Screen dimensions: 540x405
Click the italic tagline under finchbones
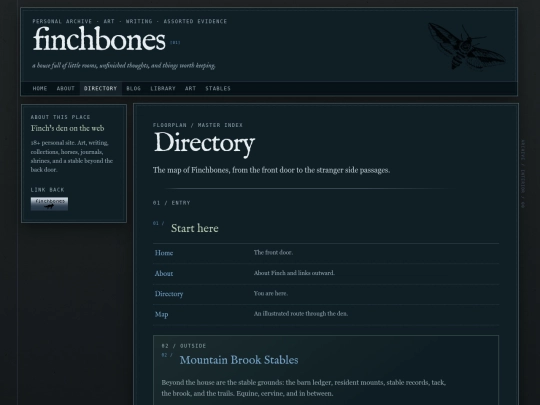[x=124, y=65]
